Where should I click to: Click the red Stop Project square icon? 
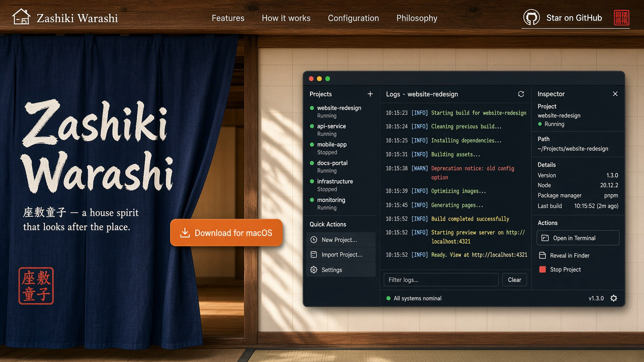point(542,269)
